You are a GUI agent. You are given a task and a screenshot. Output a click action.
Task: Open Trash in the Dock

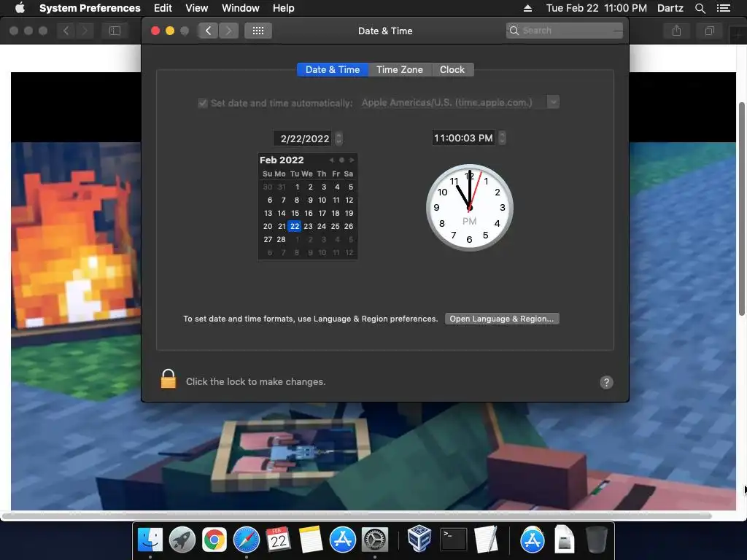click(x=596, y=540)
